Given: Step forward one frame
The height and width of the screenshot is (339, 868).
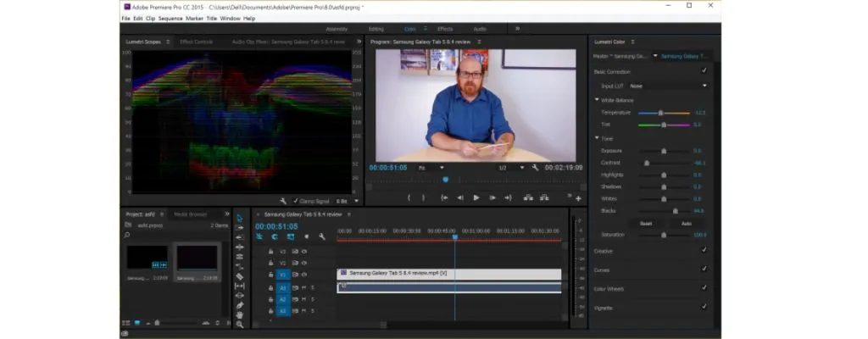Looking at the screenshot, I should pyautogui.click(x=492, y=197).
